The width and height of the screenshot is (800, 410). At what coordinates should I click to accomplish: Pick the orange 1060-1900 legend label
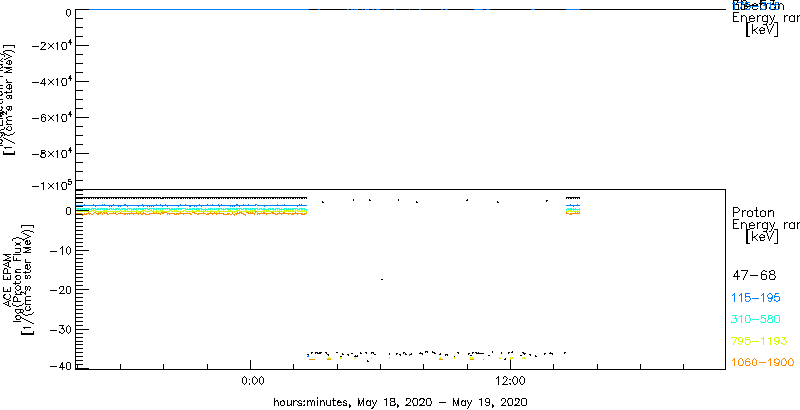pos(763,363)
